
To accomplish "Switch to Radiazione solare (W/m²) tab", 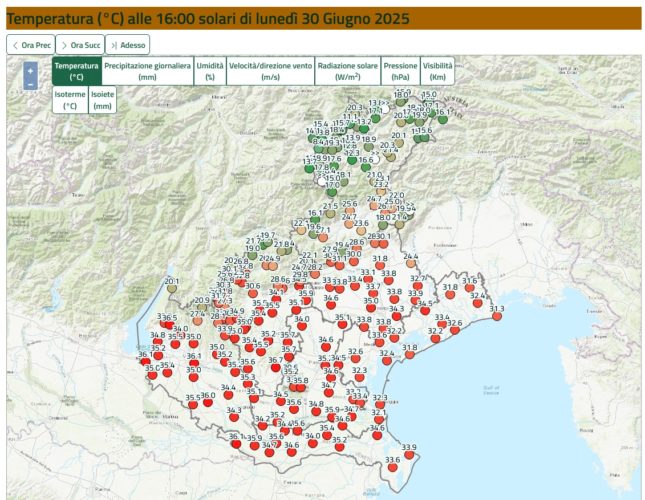I will 347,70.
